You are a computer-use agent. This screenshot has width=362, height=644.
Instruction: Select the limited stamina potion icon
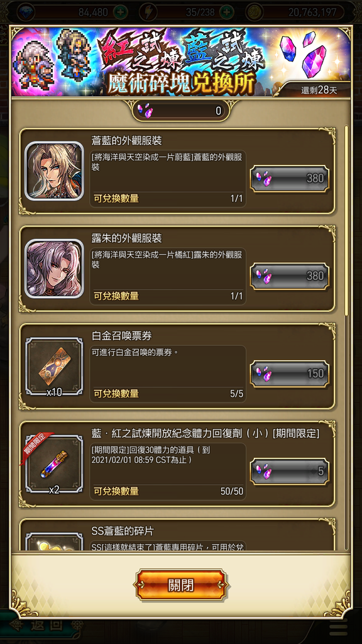click(54, 464)
